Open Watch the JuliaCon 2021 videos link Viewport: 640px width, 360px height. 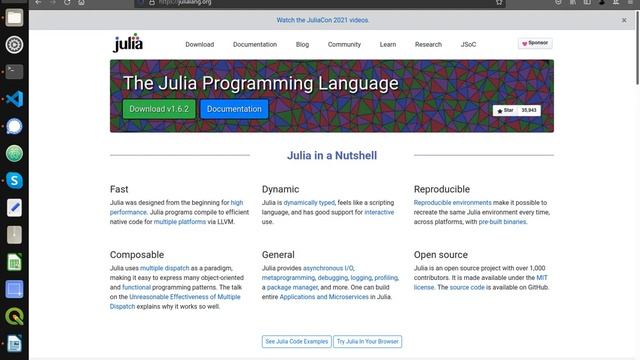click(322, 20)
